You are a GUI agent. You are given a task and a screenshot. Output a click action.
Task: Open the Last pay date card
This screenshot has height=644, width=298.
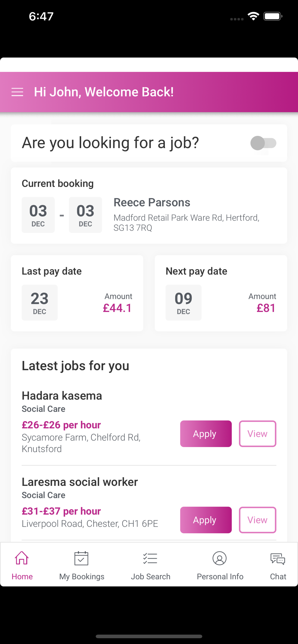point(77,293)
